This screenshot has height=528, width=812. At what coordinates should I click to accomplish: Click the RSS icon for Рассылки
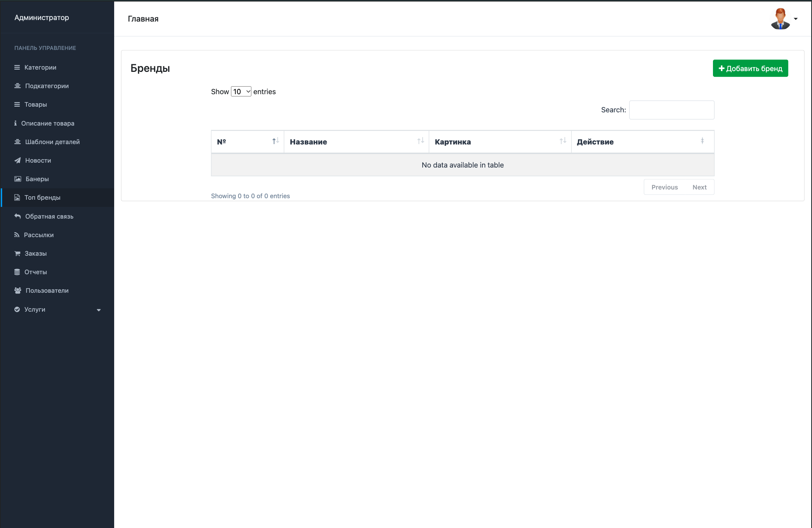point(17,235)
